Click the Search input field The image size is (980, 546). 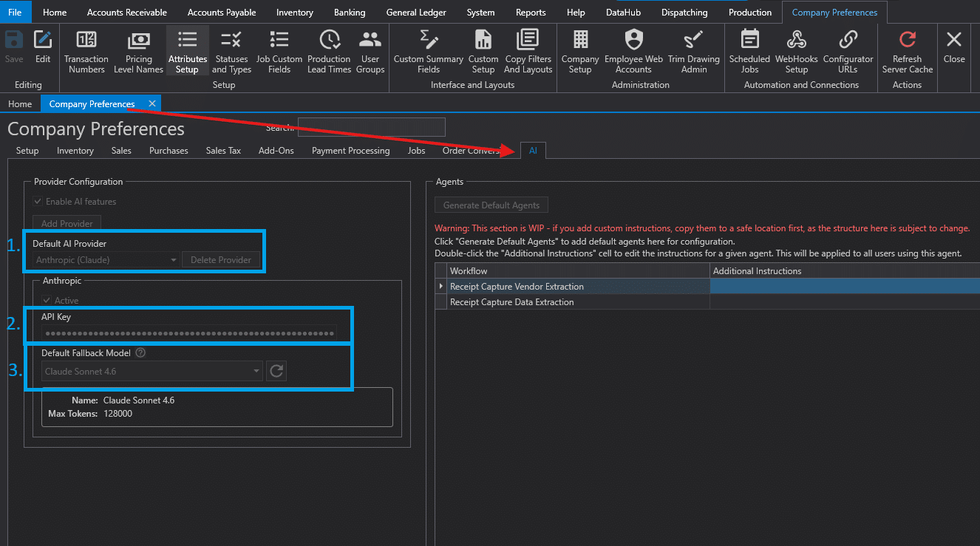pyautogui.click(x=372, y=127)
